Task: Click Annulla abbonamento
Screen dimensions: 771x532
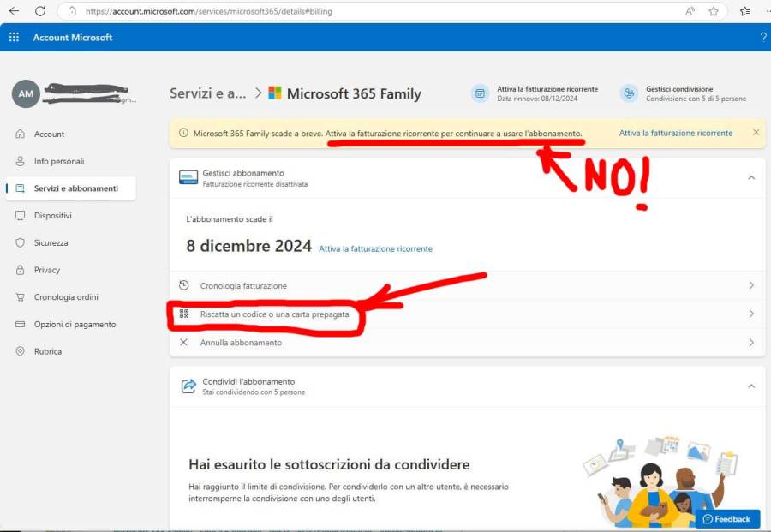Action: click(x=241, y=343)
